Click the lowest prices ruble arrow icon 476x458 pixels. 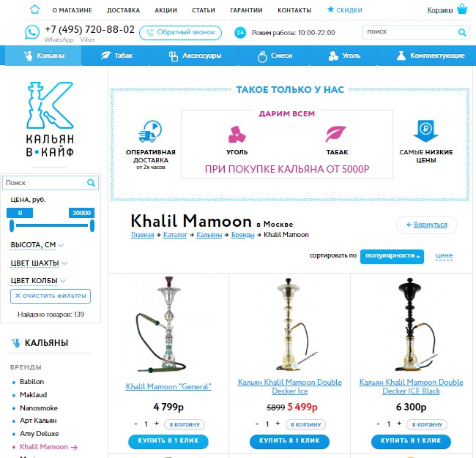point(425,131)
